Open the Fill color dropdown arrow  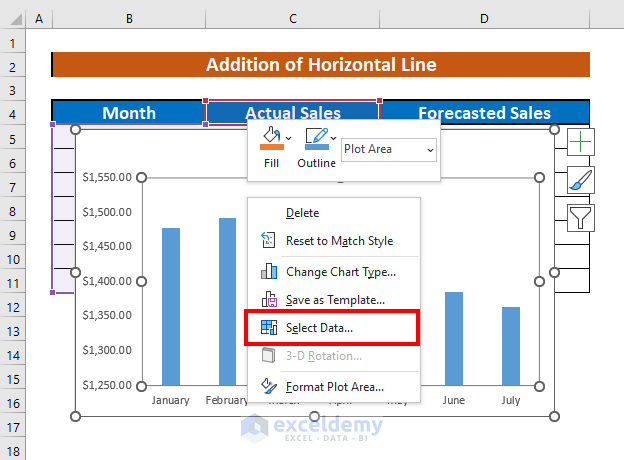[289, 138]
